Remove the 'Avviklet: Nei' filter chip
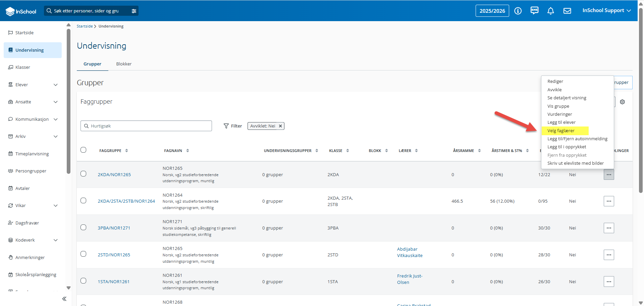This screenshot has width=644, height=306. 280,126
